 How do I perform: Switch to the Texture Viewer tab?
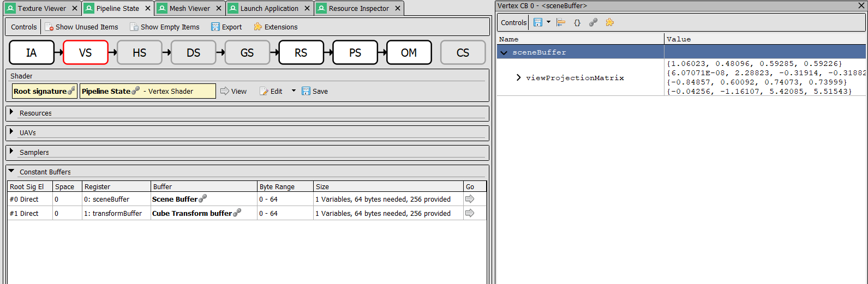coord(41,8)
